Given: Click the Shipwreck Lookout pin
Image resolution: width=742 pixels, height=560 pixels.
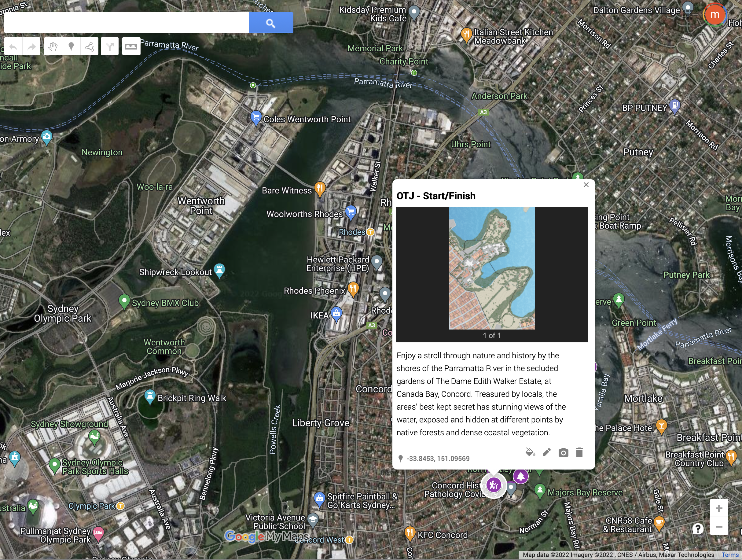Looking at the screenshot, I should click(219, 271).
